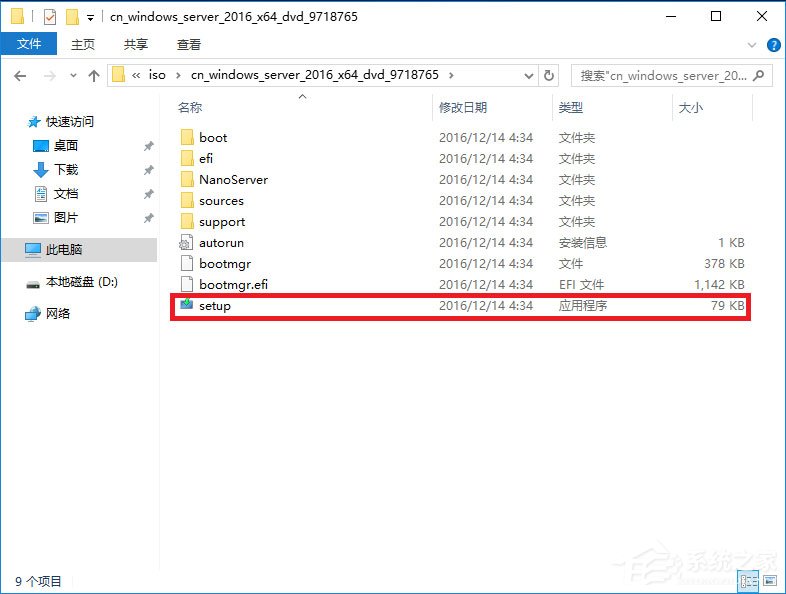Screen dimensions: 786x594
Task: Expand the chevron after iso breadcrumb
Action: [x=178, y=76]
